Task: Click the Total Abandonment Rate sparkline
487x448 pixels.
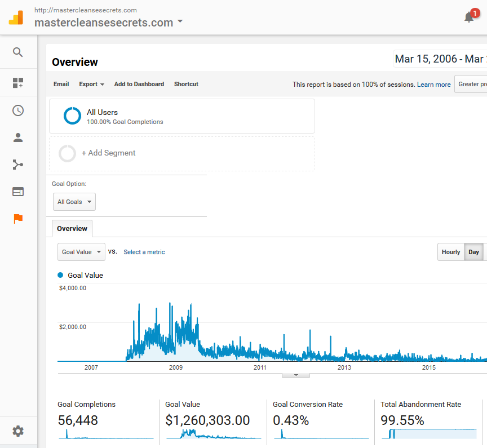Action: coord(429,434)
